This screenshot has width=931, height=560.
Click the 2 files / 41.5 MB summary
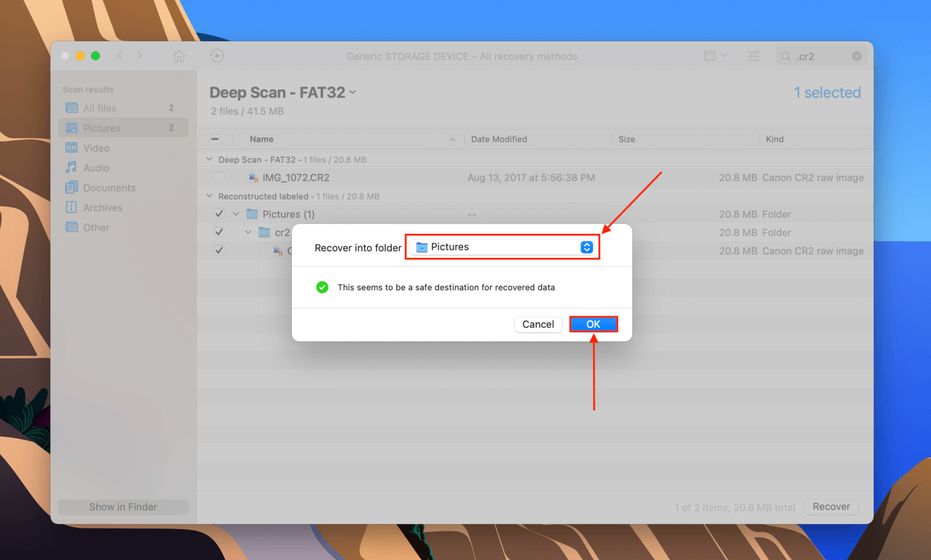247,111
